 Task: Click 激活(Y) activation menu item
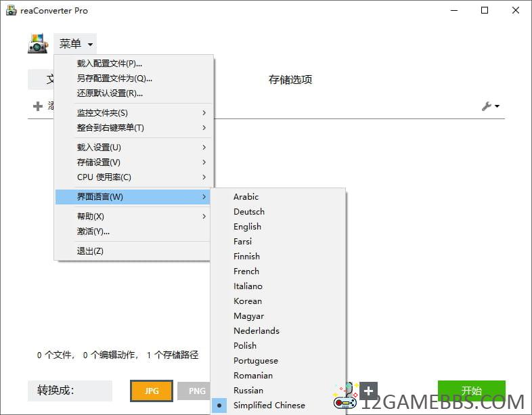(x=93, y=232)
